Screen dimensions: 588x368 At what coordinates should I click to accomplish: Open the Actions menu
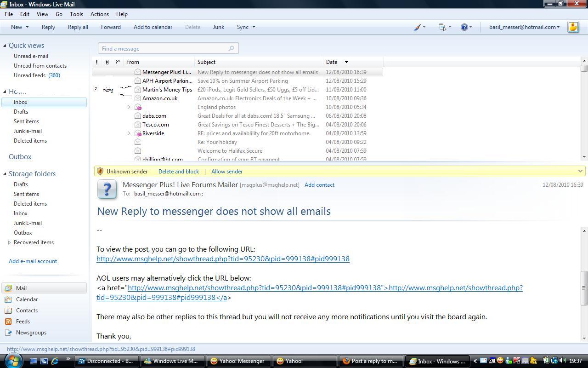99,14
